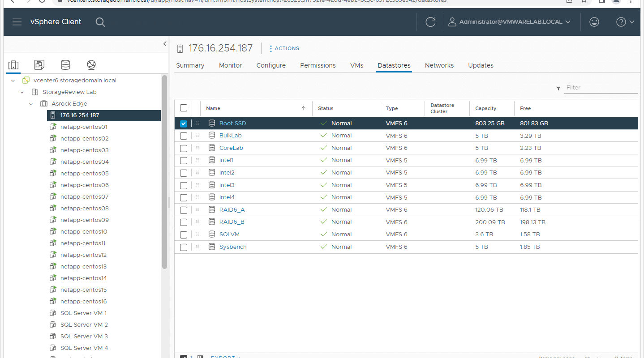Click the search magnifier icon
The width and height of the screenshot is (644, 358).
(x=100, y=22)
